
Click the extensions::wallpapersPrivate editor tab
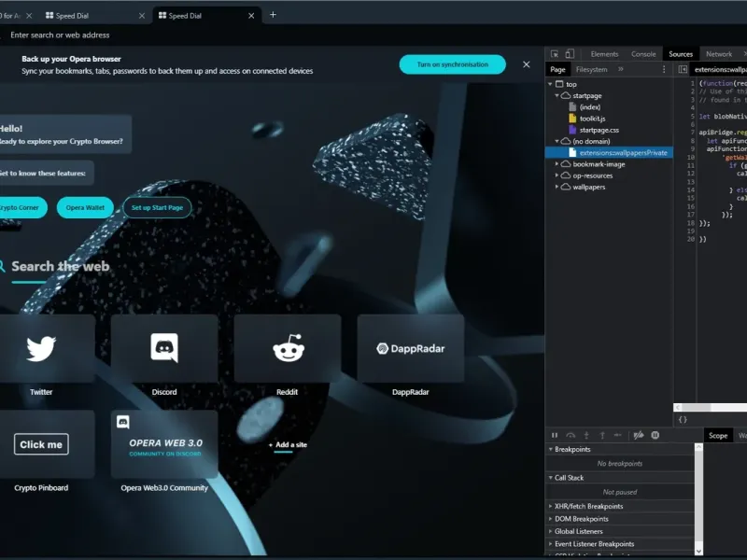tap(719, 69)
